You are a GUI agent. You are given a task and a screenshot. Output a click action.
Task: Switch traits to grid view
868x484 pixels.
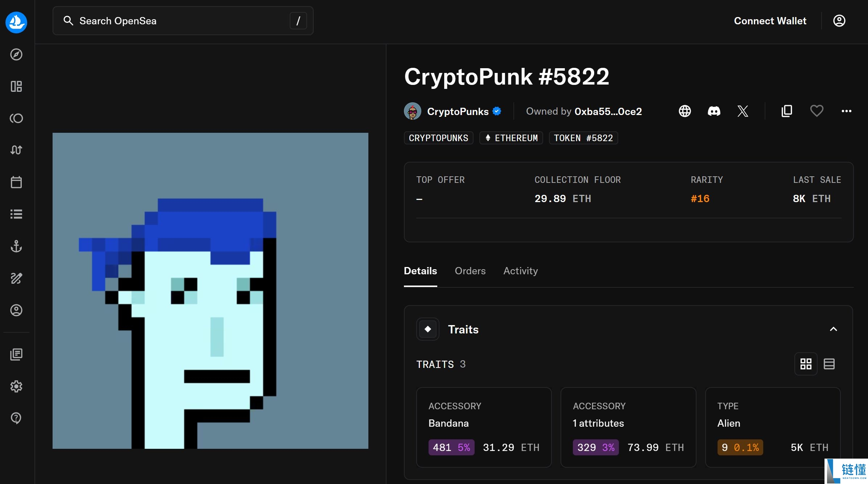(x=806, y=364)
